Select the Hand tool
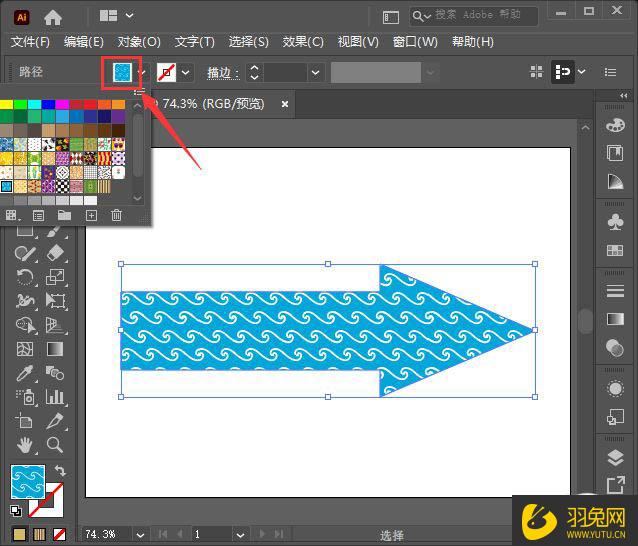The height and width of the screenshot is (546, 638). (x=25, y=445)
